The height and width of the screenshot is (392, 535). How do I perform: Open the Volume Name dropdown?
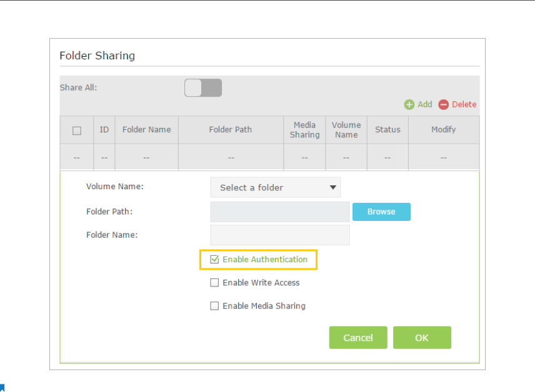[275, 187]
